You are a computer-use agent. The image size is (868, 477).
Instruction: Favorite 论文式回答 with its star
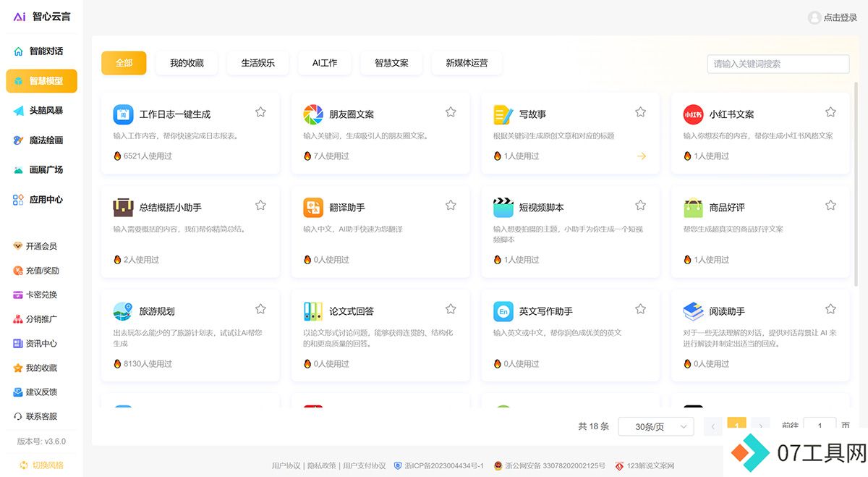point(451,309)
